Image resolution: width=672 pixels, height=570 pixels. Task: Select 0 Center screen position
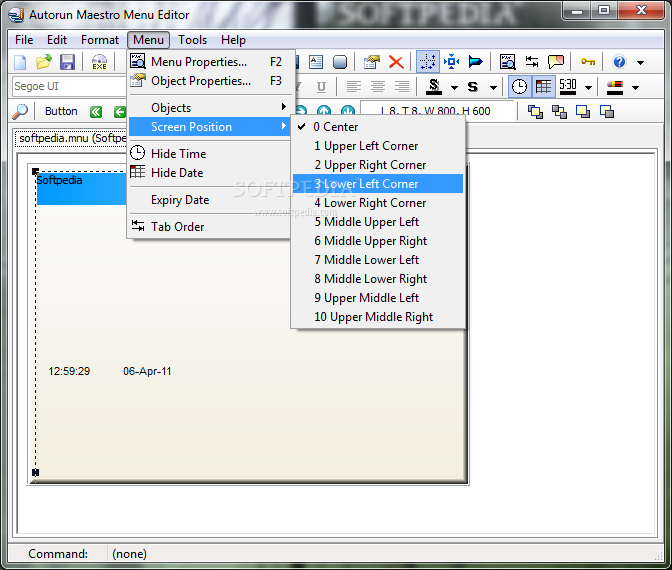click(378, 127)
